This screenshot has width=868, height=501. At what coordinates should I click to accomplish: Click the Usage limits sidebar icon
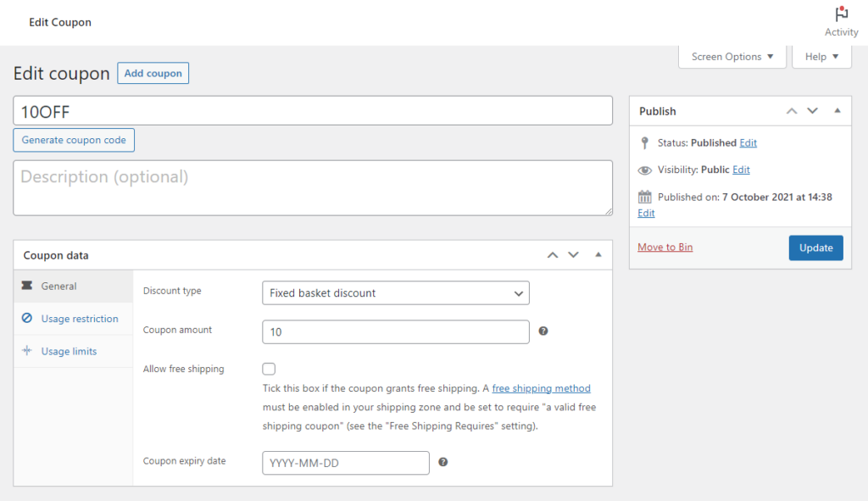(26, 351)
